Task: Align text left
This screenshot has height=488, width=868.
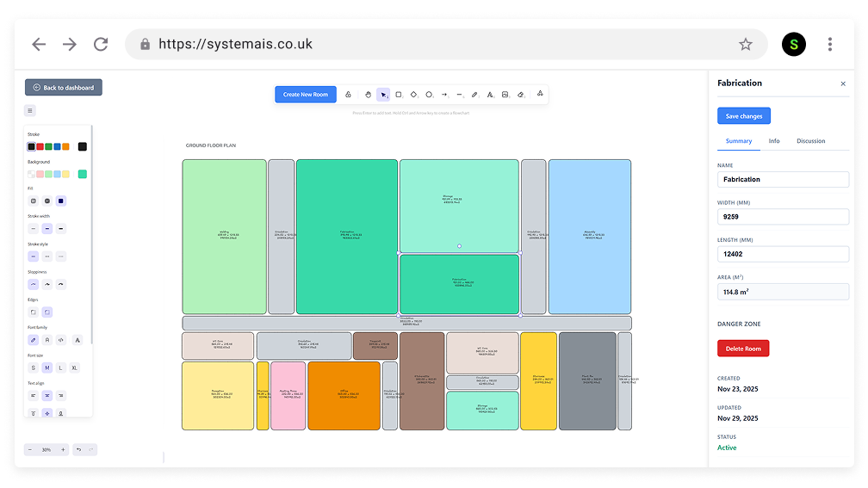Action: [x=34, y=396]
